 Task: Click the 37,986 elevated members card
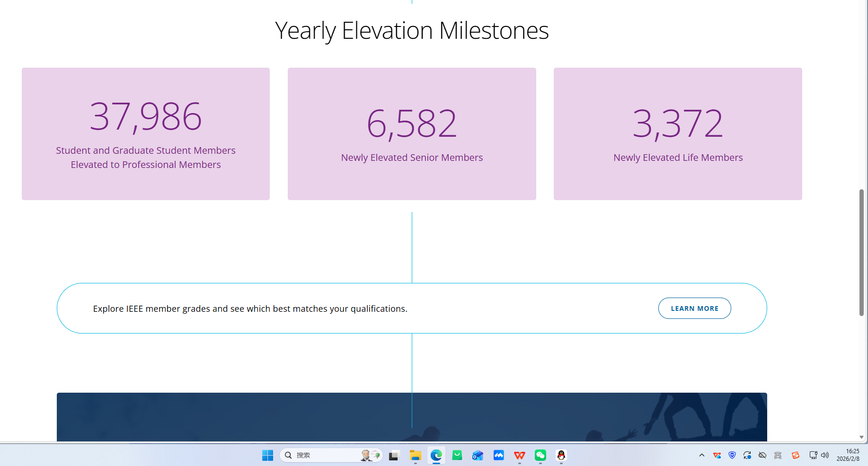pyautogui.click(x=146, y=134)
